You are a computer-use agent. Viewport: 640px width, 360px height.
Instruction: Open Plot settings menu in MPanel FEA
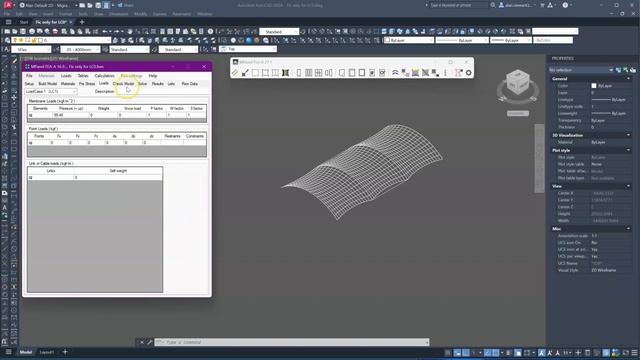tap(131, 76)
